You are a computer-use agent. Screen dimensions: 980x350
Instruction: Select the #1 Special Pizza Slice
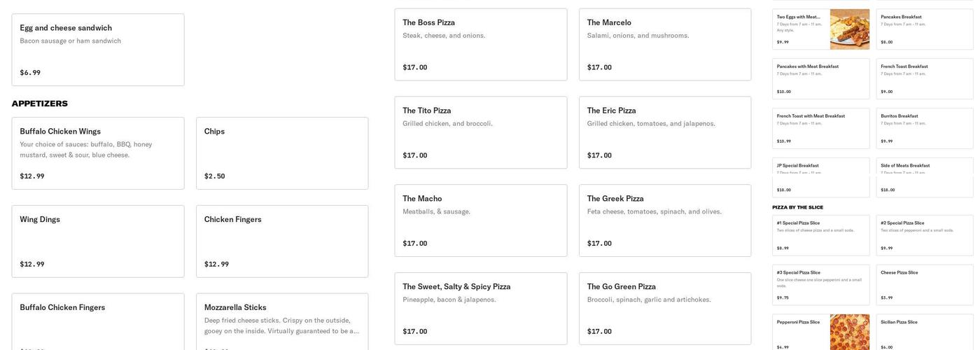pos(820,235)
